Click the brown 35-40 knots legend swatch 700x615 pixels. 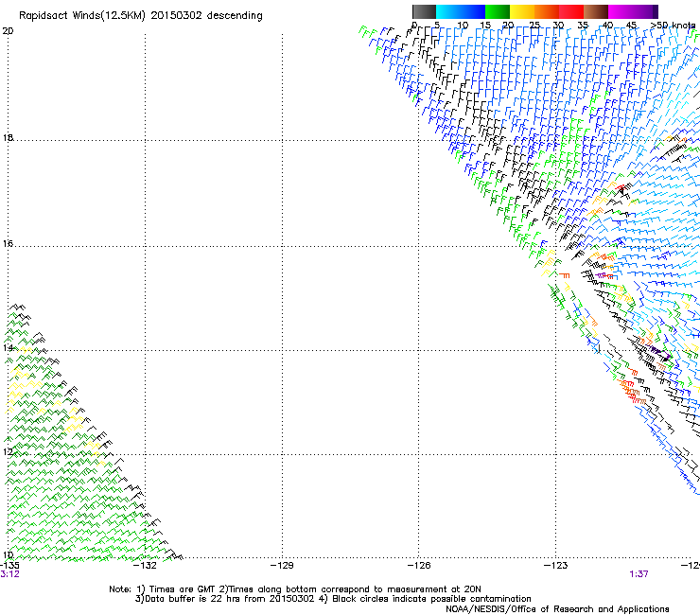click(596, 11)
